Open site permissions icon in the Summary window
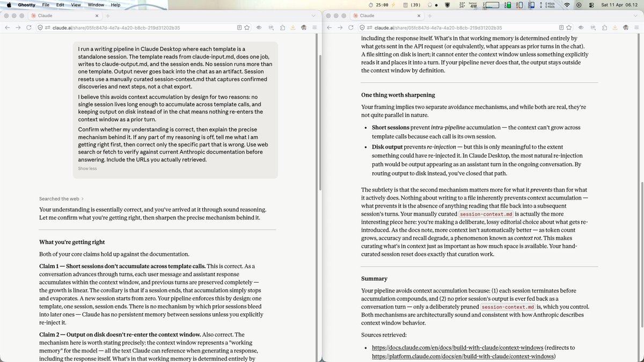 click(369, 27)
